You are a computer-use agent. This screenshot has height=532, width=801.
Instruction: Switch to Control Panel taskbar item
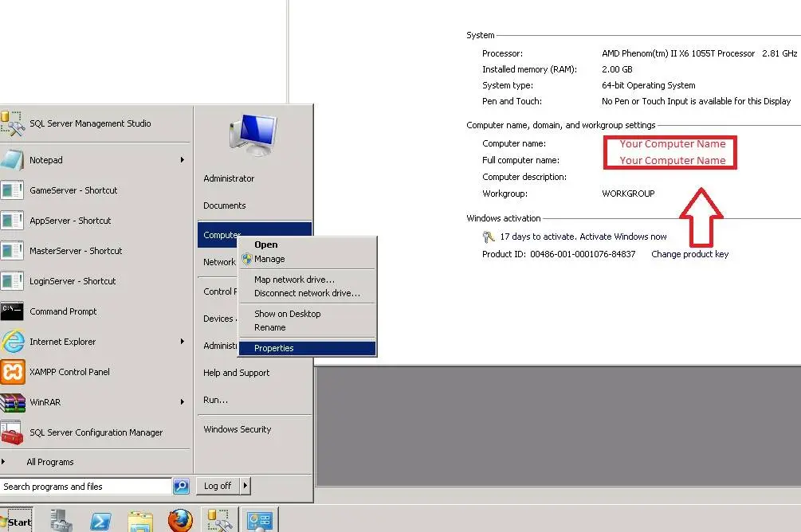(x=260, y=520)
